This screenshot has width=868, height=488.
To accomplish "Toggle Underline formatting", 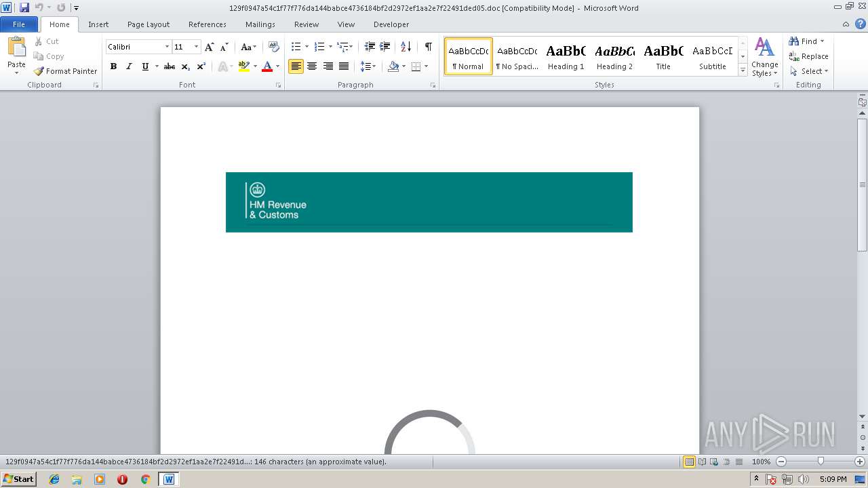I will pyautogui.click(x=145, y=66).
